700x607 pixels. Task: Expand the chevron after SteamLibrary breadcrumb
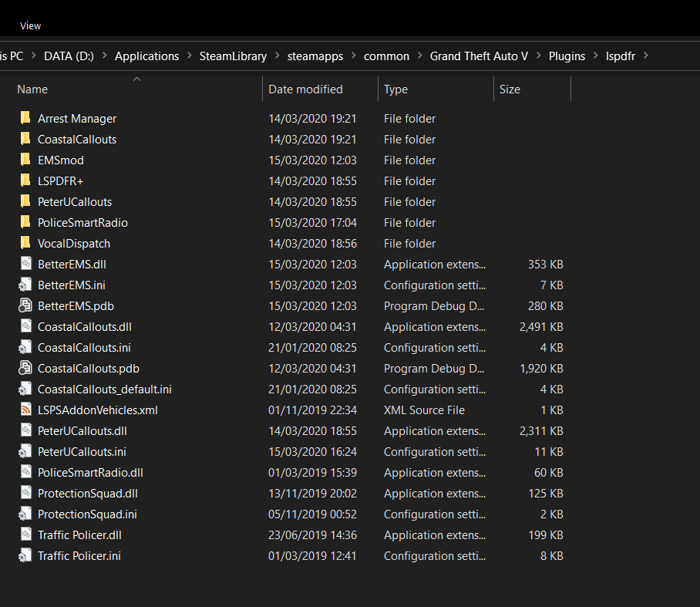tap(278, 56)
